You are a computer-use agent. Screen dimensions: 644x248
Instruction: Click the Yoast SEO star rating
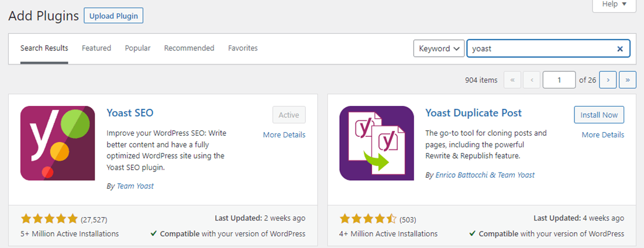(49, 219)
